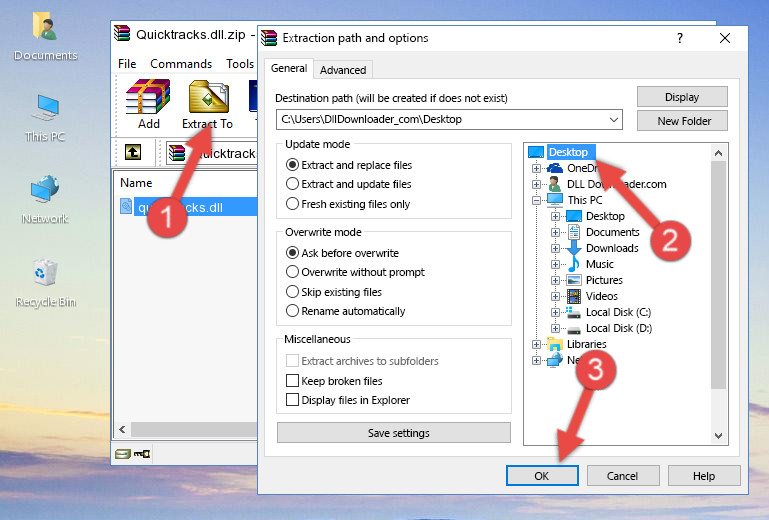
Task: Select Documents folder icon under This PC
Action: tap(574, 232)
